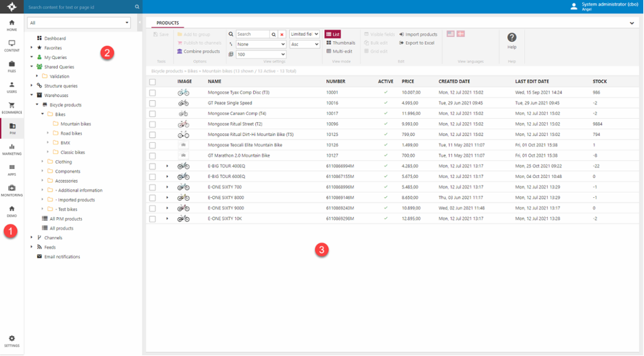Click the Mongoose Ritual Dirt-Hi bike thumbnail

[x=183, y=135]
